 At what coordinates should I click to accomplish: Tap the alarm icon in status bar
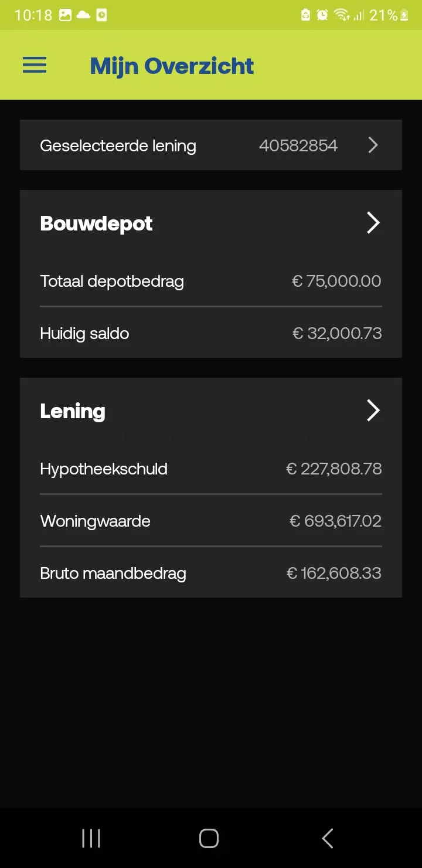[322, 15]
